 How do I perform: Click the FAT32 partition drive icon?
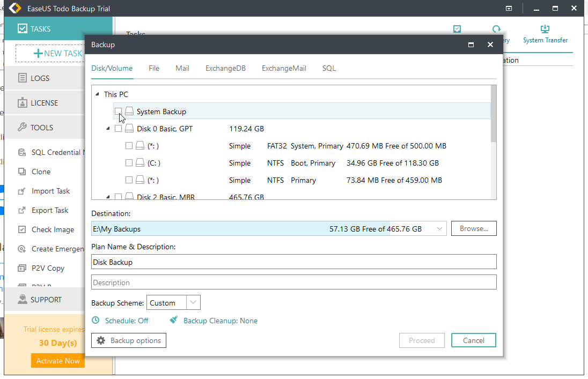coord(140,145)
